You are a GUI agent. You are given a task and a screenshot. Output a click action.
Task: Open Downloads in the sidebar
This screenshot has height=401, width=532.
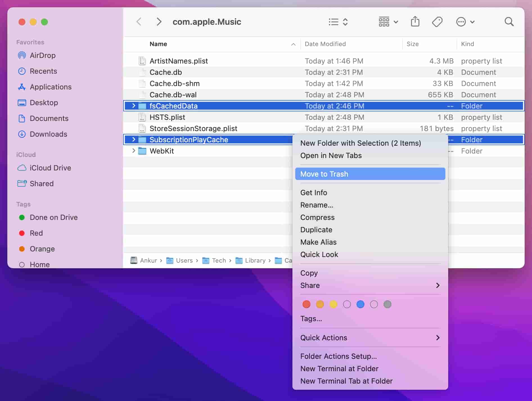point(42,134)
